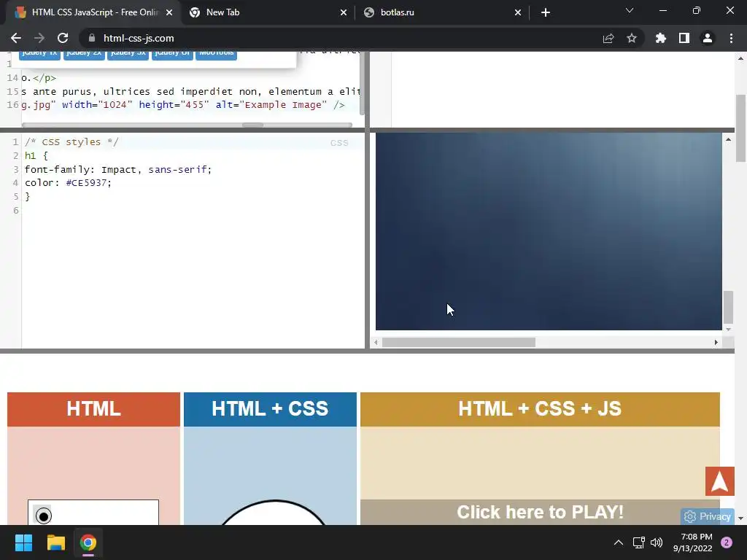Click the preview image in output pane
The width and height of the screenshot is (747, 560).
coord(549,231)
